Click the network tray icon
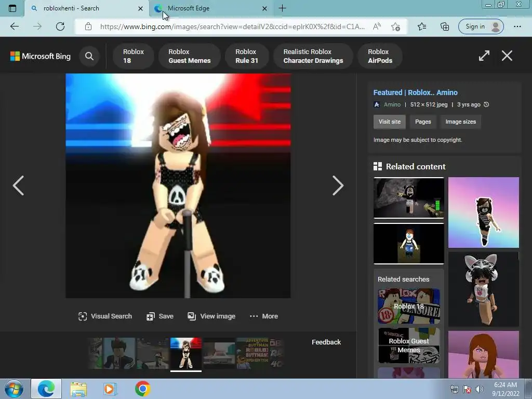Image resolution: width=532 pixels, height=399 pixels. 454,389
